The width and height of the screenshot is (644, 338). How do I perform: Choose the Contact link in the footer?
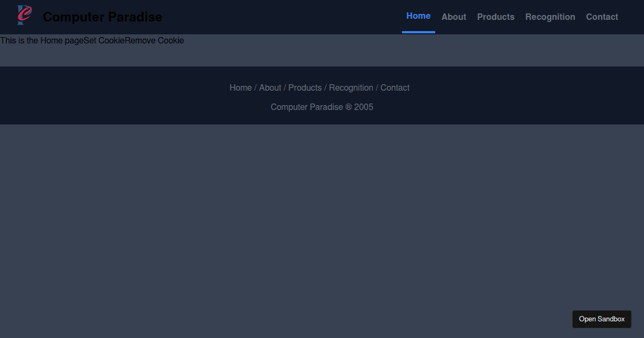coord(395,88)
